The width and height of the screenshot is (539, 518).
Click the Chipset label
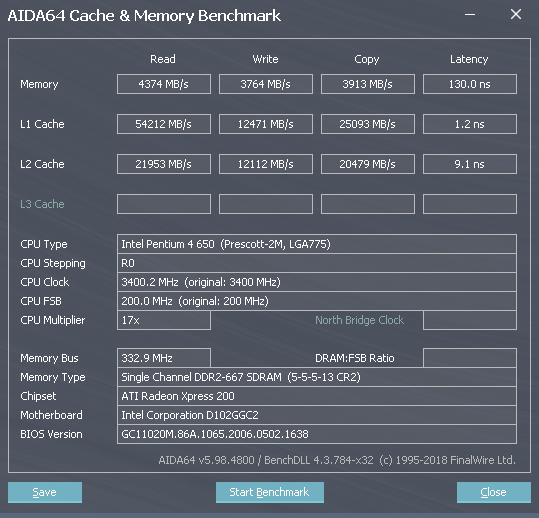click(x=38, y=396)
